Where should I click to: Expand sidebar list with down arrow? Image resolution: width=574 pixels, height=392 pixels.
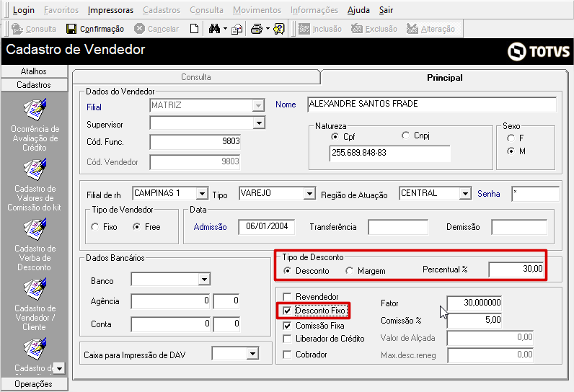[60, 369]
